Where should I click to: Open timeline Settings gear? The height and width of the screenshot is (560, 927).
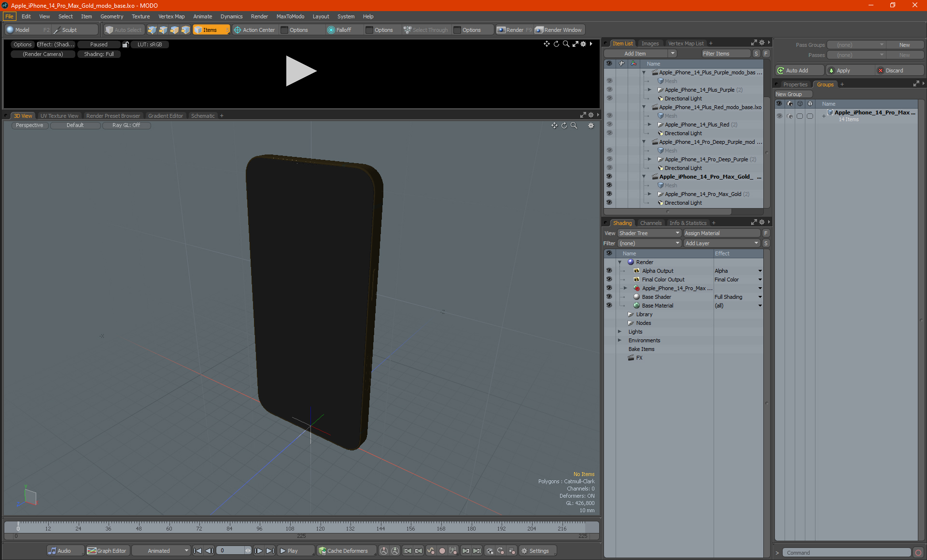pyautogui.click(x=524, y=551)
